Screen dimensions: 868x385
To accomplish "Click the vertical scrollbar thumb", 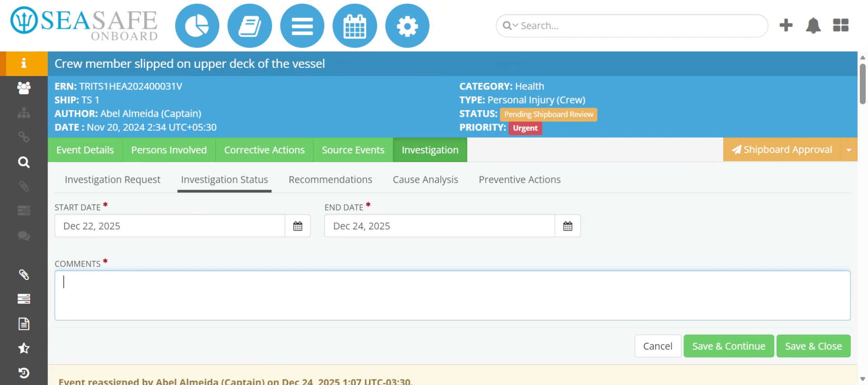I will coord(863,84).
